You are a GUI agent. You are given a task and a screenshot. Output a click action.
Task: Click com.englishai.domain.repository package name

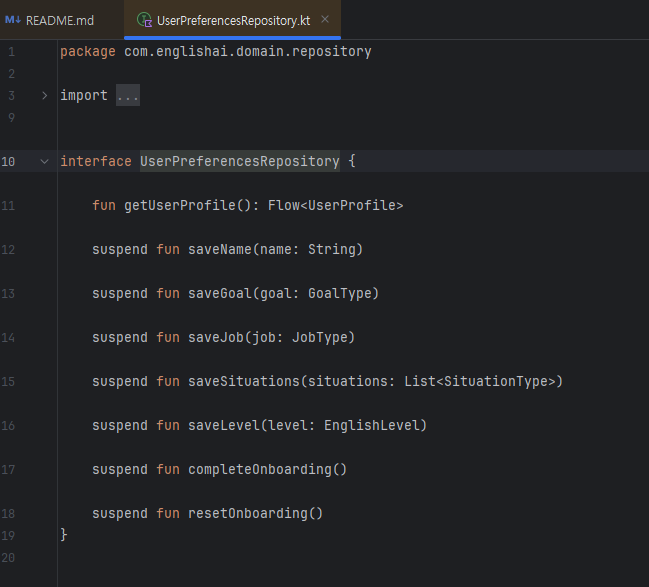click(x=248, y=52)
